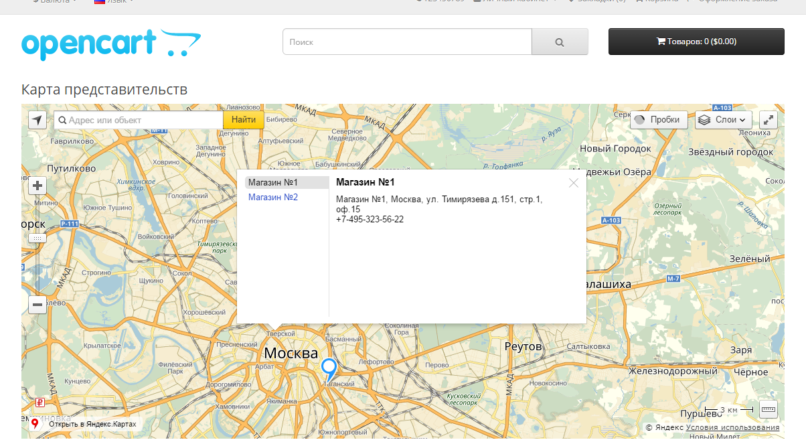The width and height of the screenshot is (806, 440).
Task: Zoom out with the map minus button
Action: click(37, 305)
